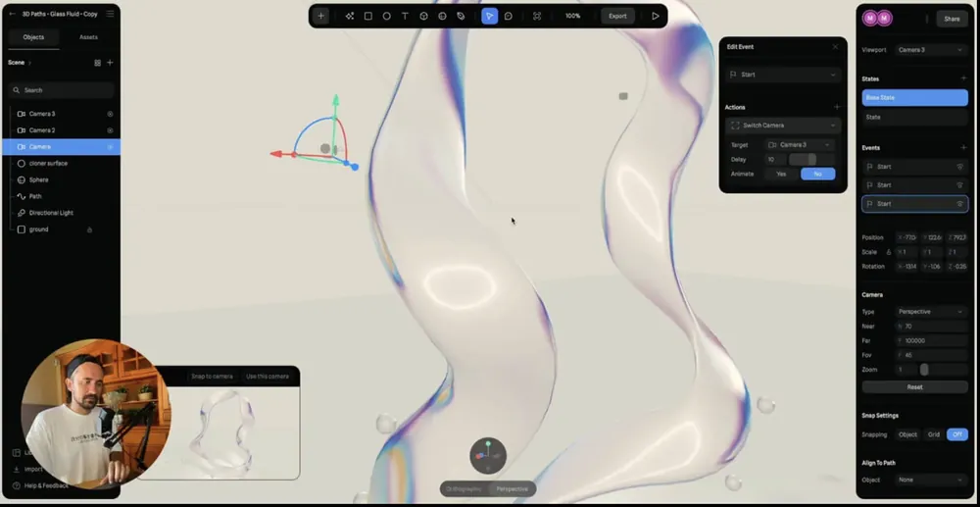This screenshot has width=980, height=507.
Task: Open the camera Type Perspective dropdown
Action: pos(931,311)
